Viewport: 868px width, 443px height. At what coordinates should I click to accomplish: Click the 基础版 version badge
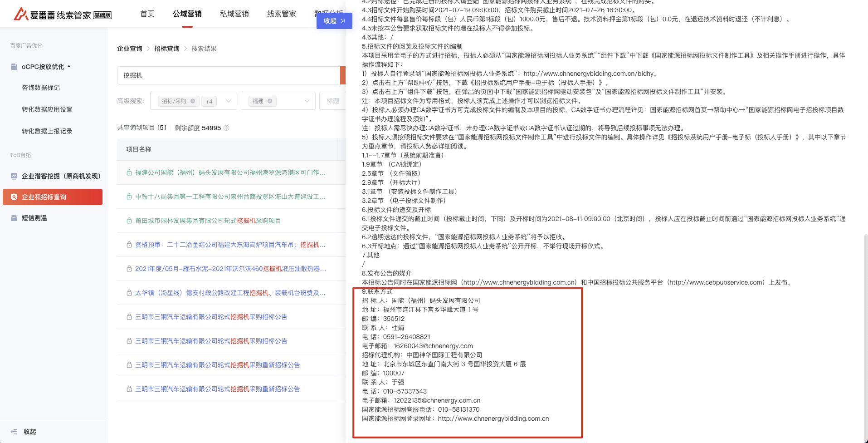(102, 15)
